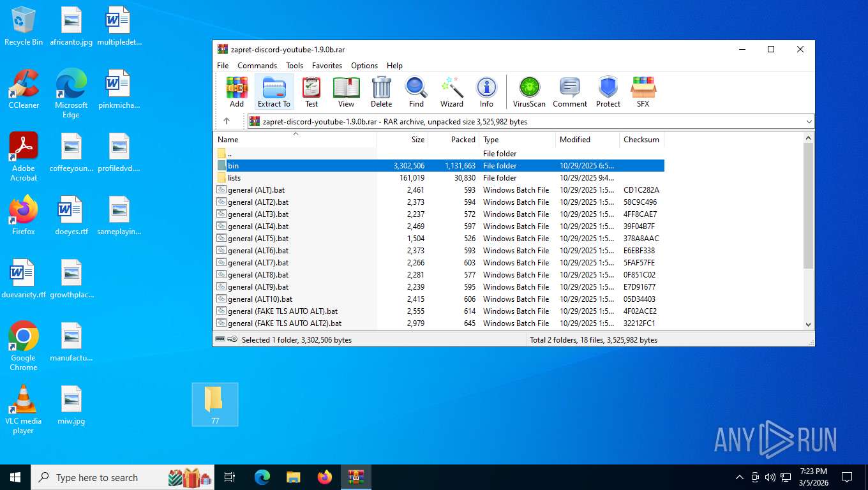The image size is (868, 490).
Task: Select the Microsoft Edge desktop shortcut
Action: (x=71, y=94)
